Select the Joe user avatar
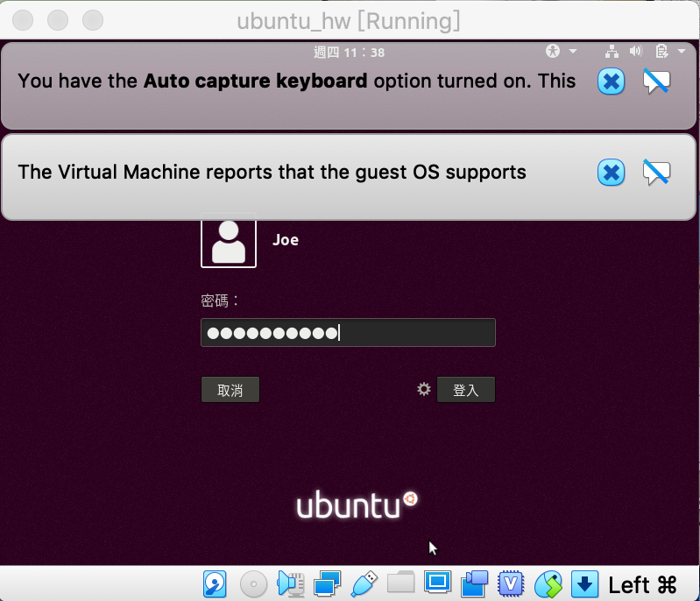 tap(229, 240)
